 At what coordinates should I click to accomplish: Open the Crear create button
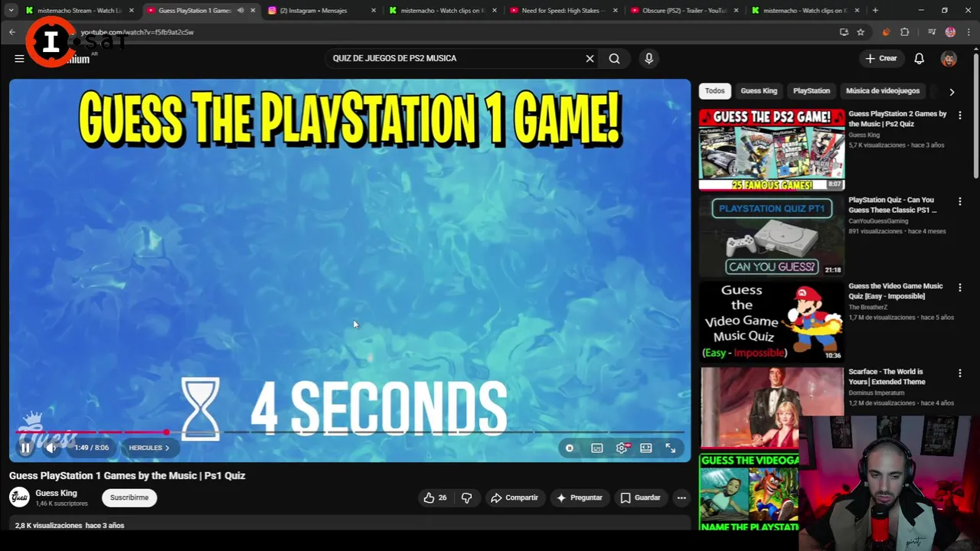[x=881, y=59]
